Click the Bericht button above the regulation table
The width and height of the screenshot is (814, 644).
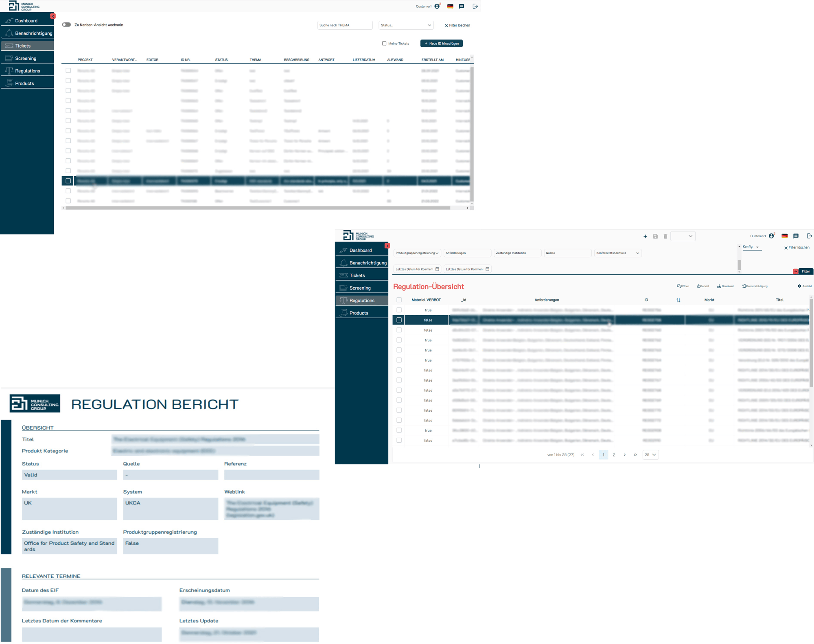(x=703, y=286)
